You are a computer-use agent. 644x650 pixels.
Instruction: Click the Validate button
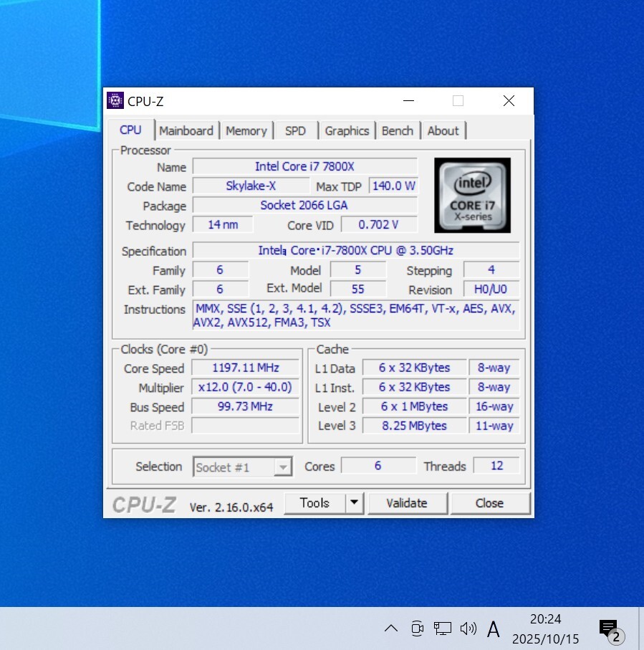coord(407,503)
